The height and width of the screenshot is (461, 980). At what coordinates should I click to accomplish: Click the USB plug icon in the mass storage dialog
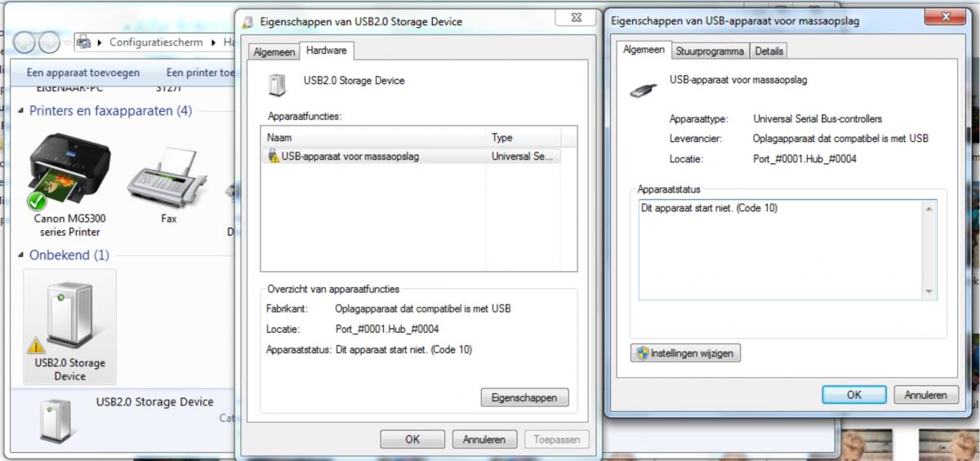[644, 87]
